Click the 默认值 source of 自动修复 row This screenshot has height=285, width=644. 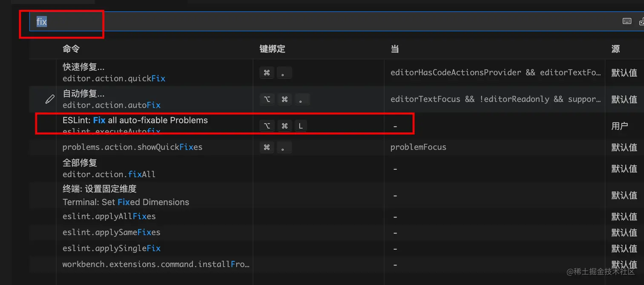pyautogui.click(x=624, y=99)
